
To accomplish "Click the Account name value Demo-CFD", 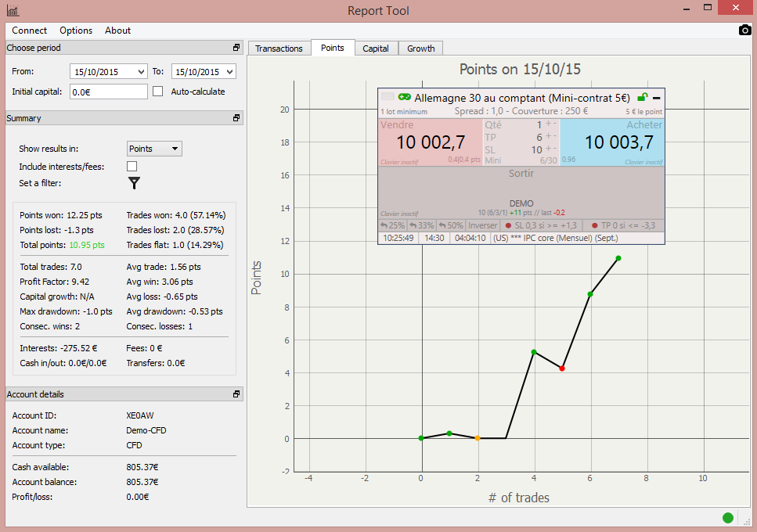I will [146, 430].
